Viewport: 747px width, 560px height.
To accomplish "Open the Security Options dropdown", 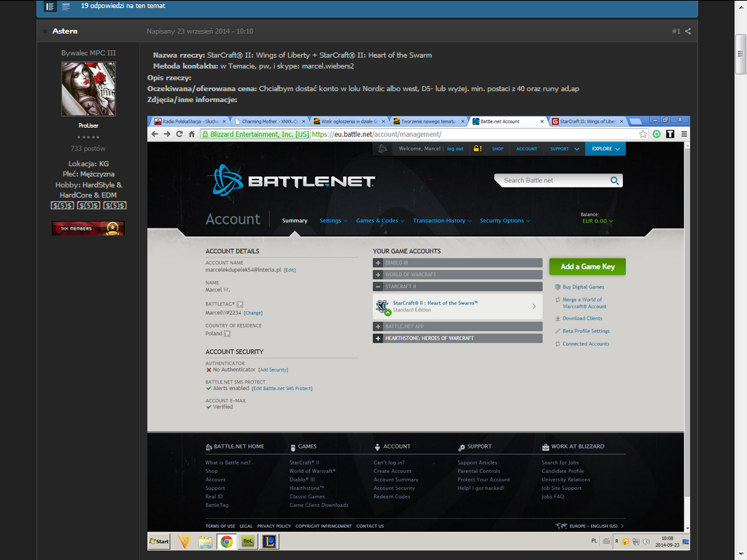I will [x=505, y=221].
